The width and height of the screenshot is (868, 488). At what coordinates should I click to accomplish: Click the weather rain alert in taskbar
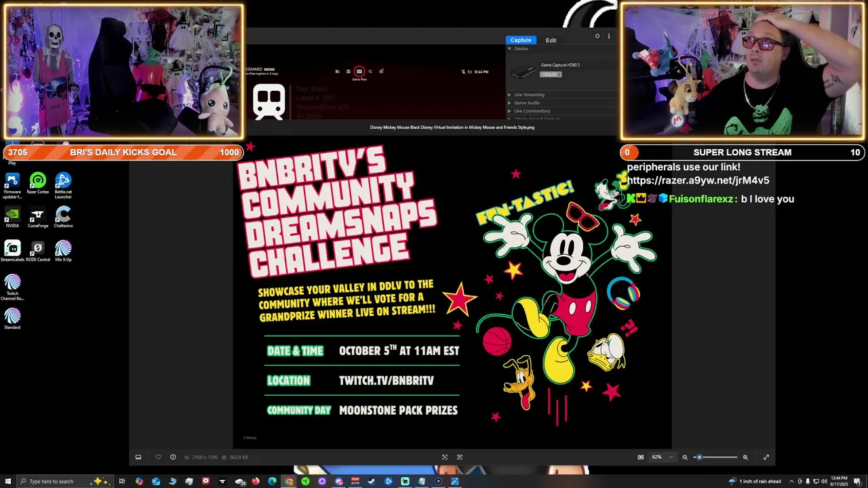click(755, 481)
